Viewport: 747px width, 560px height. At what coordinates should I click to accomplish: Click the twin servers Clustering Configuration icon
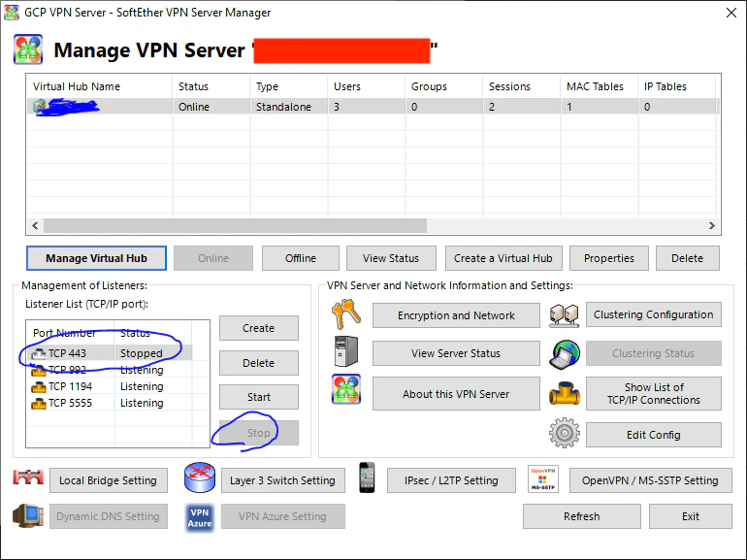pos(564,315)
